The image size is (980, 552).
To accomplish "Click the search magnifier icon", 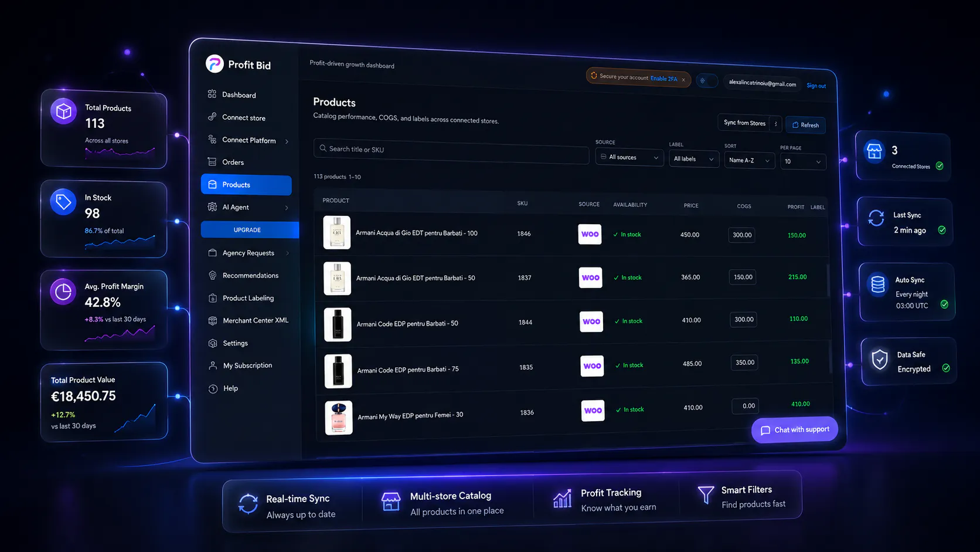I will 322,148.
